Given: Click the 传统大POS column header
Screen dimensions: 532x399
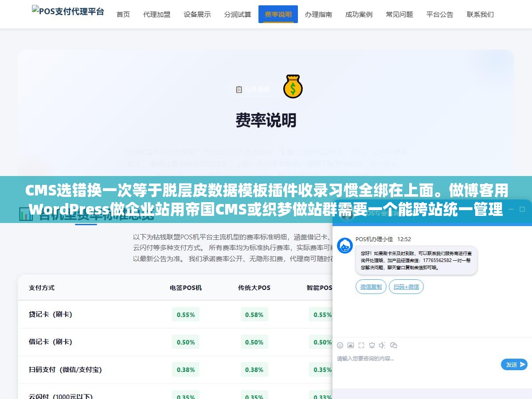Looking at the screenshot, I should point(254,288).
